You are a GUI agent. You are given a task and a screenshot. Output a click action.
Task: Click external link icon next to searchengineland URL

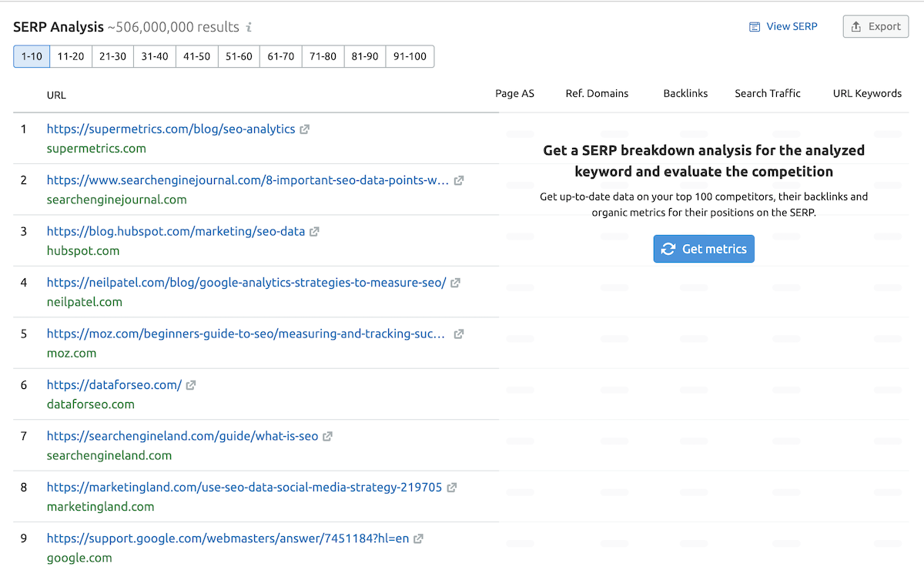[327, 436]
